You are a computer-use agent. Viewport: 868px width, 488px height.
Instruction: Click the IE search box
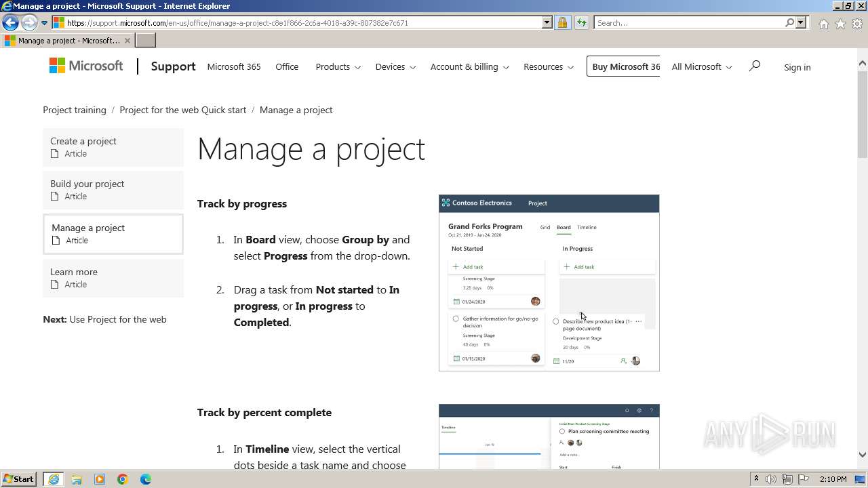click(x=688, y=22)
